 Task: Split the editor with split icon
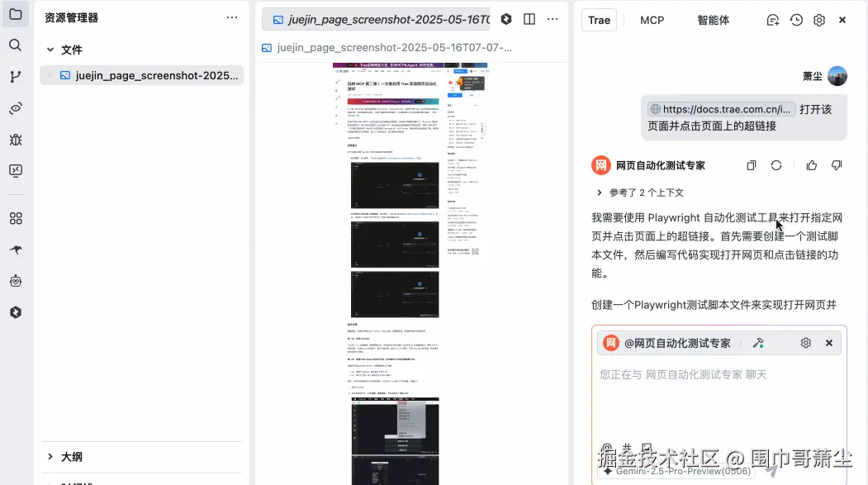[529, 19]
